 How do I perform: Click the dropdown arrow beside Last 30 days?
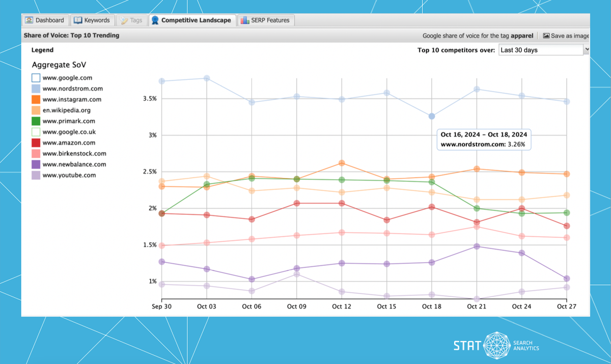click(x=586, y=50)
